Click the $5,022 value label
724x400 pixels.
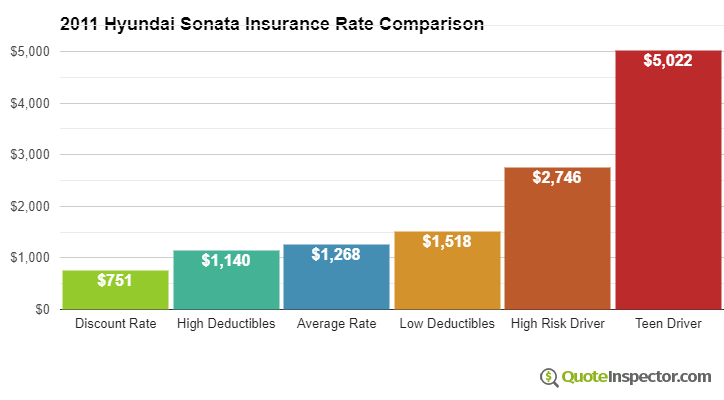click(x=668, y=61)
